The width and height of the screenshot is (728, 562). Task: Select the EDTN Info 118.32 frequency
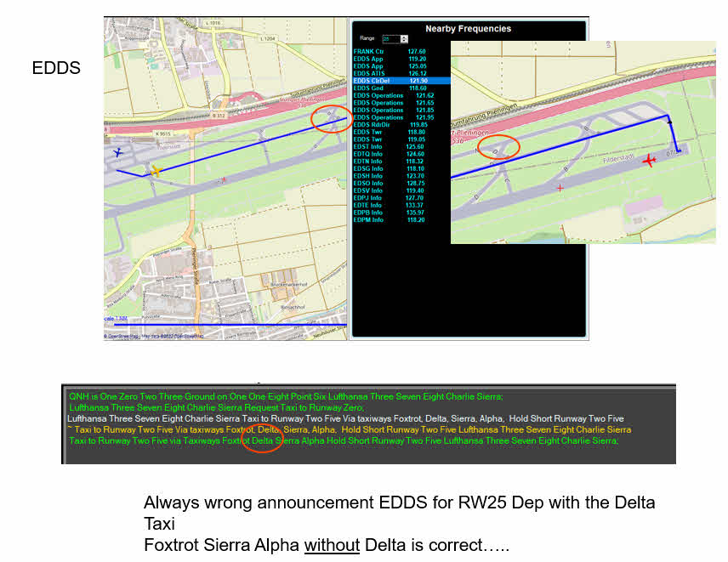pos(389,162)
